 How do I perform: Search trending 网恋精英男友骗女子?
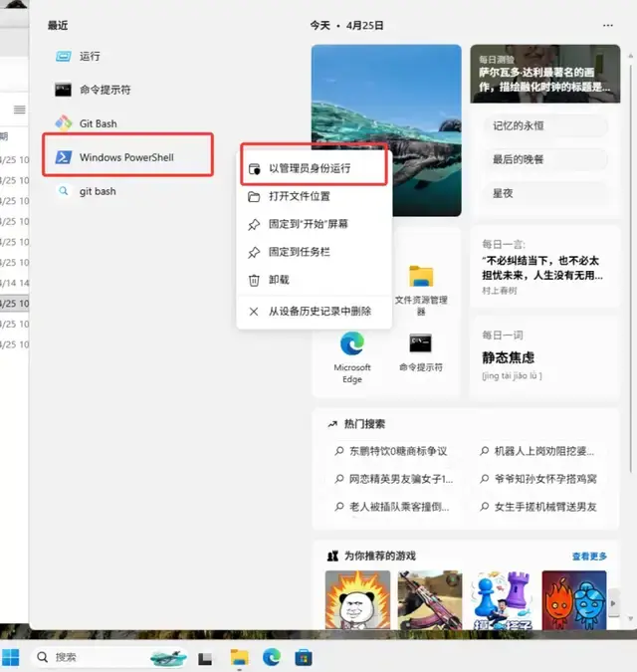[394, 479]
